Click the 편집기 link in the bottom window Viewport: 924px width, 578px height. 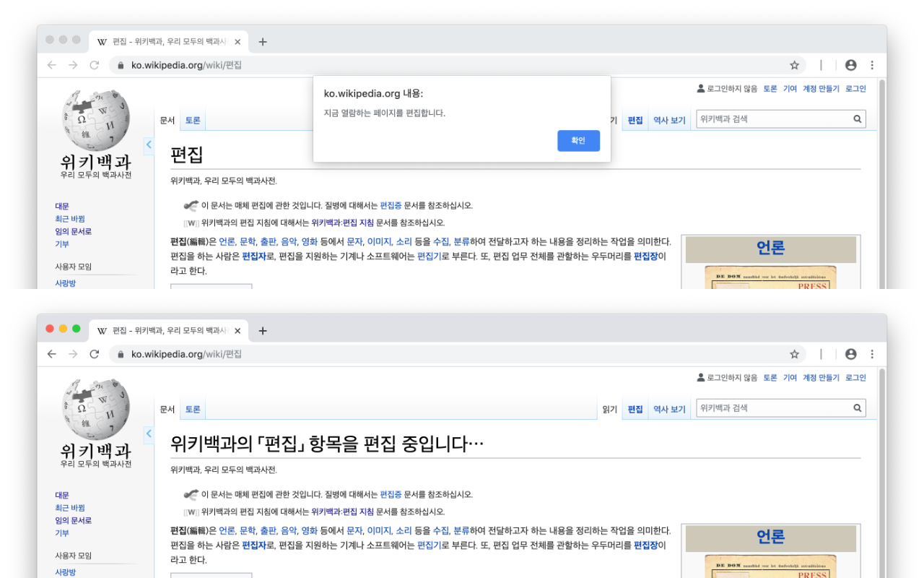click(x=429, y=545)
